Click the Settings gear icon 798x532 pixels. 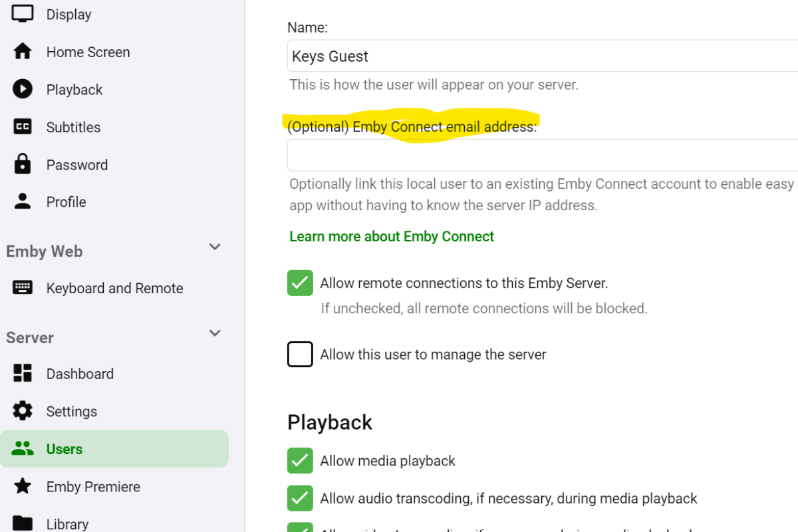coord(23,411)
